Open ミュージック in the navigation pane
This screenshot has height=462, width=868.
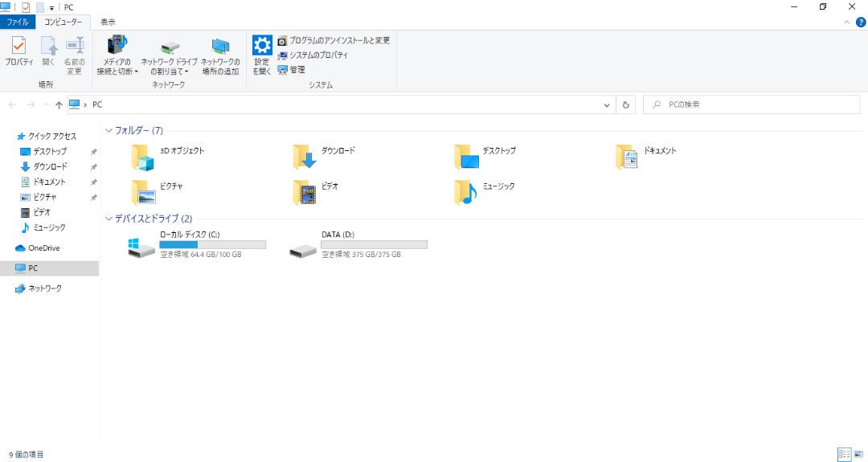point(43,227)
